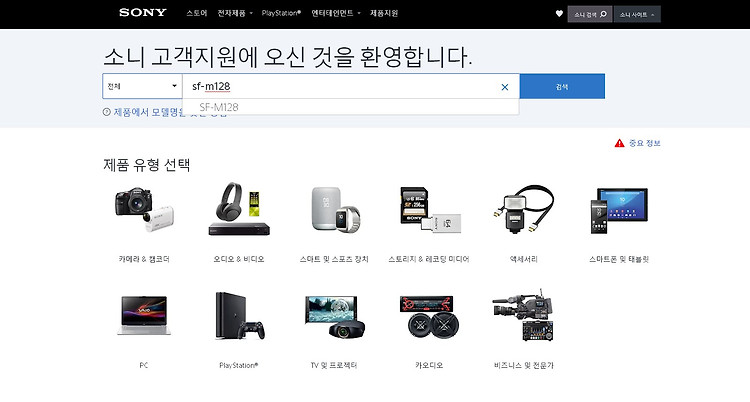Select the smartphone and tablet image
The image size is (750, 402).
[619, 211]
